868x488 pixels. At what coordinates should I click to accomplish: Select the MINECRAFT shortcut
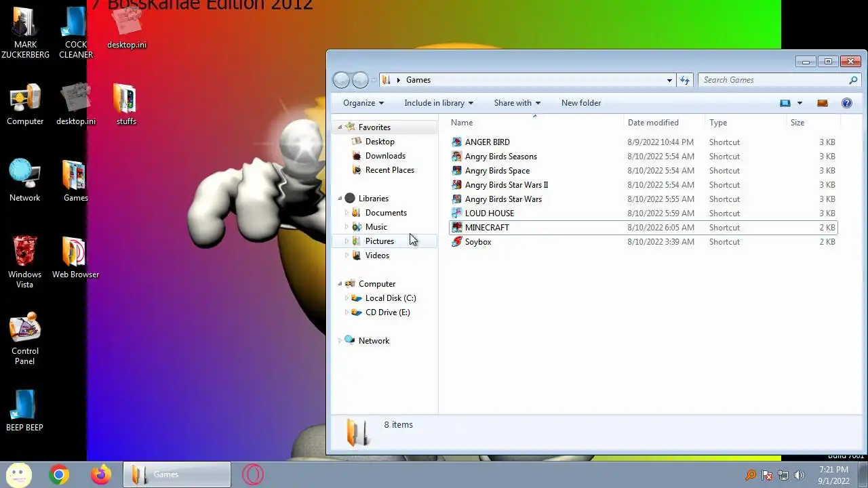point(642,228)
